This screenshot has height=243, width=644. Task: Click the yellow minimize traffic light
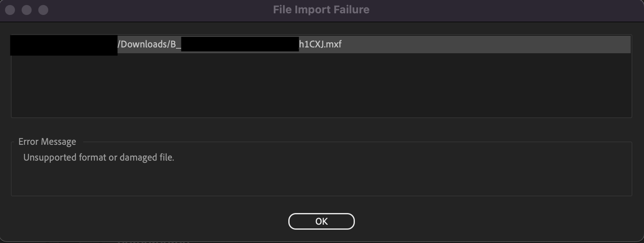[x=26, y=9]
